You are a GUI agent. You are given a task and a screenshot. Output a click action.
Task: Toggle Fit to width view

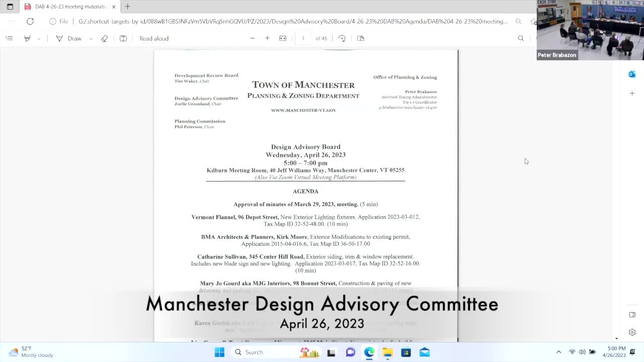click(283, 38)
